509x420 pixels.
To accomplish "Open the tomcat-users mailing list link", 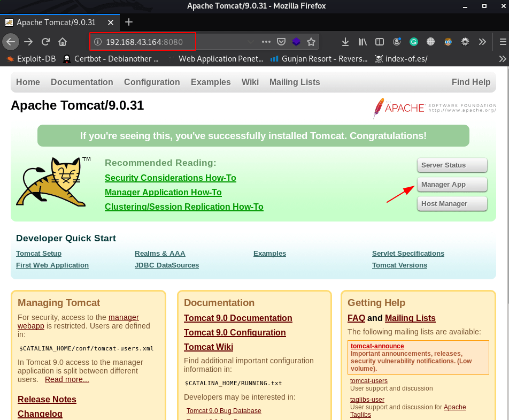I will pyautogui.click(x=369, y=381).
